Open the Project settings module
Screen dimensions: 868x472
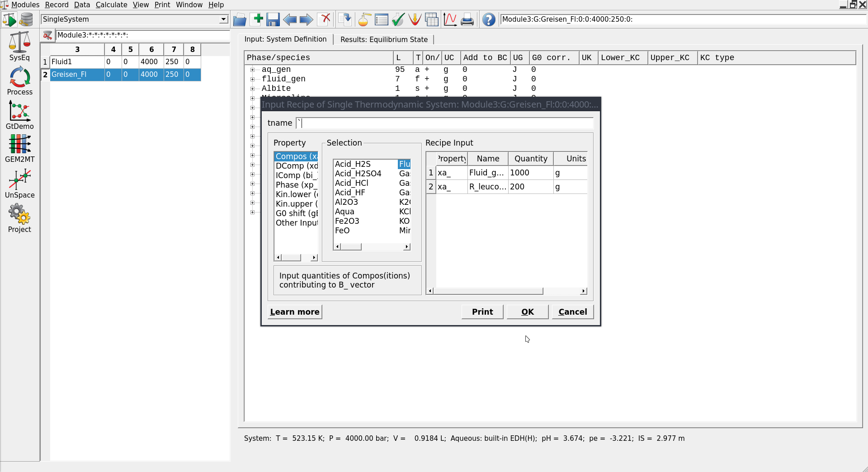tap(19, 218)
